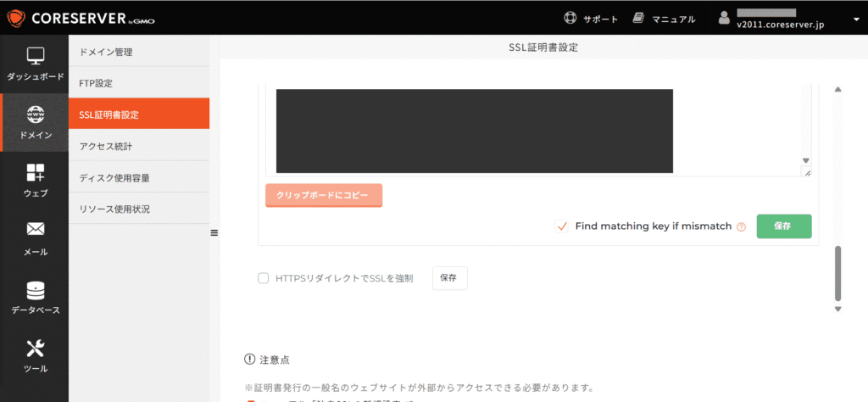Click 保存 button beside HTTPS redirect option
This screenshot has width=868, height=402.
pos(450,278)
